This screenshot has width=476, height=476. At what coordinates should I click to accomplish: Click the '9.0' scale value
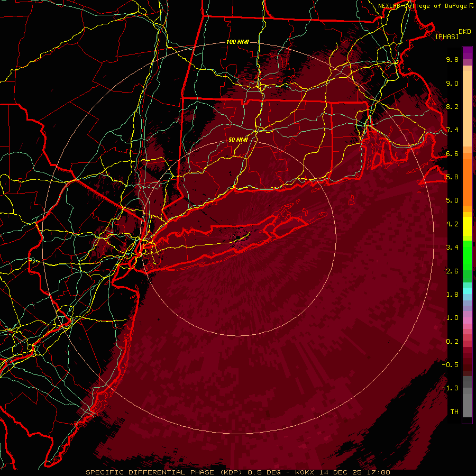coord(452,83)
